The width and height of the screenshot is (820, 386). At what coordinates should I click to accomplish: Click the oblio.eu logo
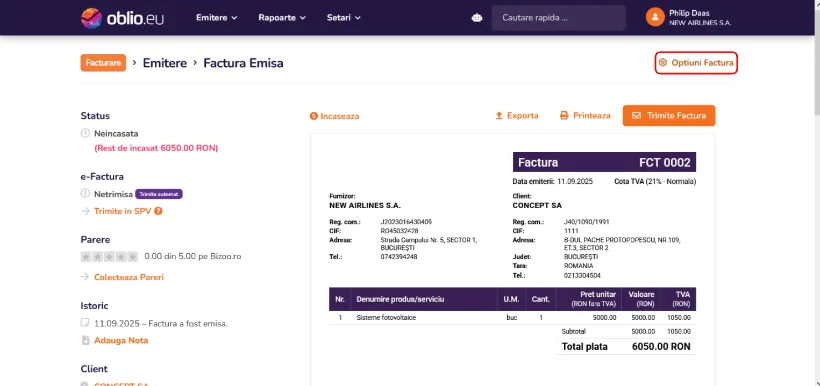click(x=122, y=18)
